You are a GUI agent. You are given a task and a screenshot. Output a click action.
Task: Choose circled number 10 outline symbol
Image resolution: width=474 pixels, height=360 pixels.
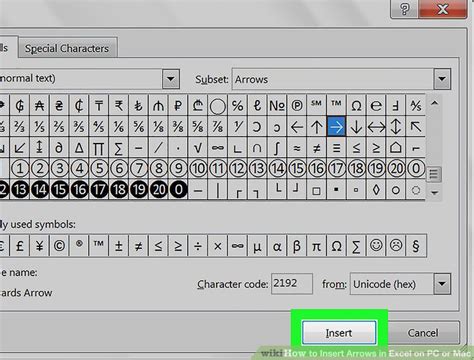(x=198, y=169)
